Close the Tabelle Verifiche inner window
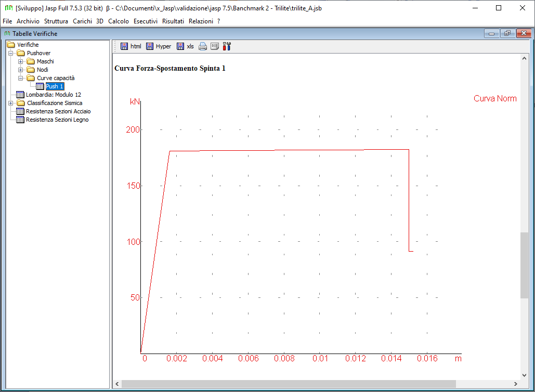The width and height of the screenshot is (535, 392). pos(524,33)
